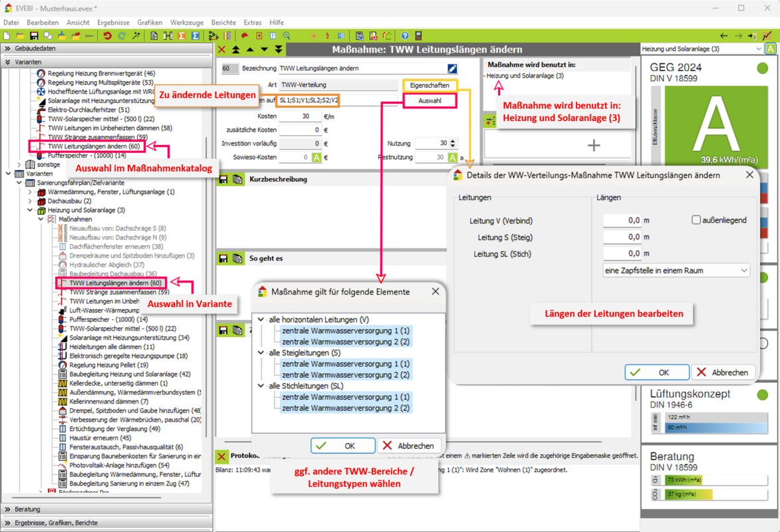
Task: Click the magnifier zoom icon in toolbar
Action: [287, 36]
